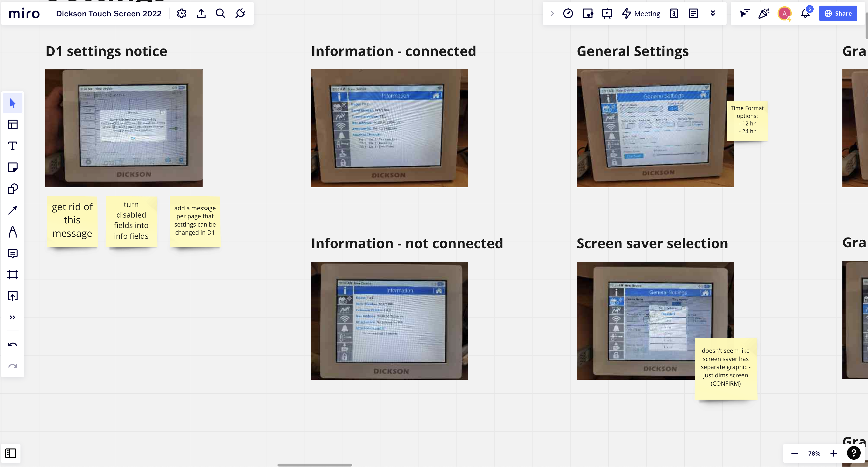
Task: Open board title Dickson Touch Screen 2022
Action: click(108, 13)
